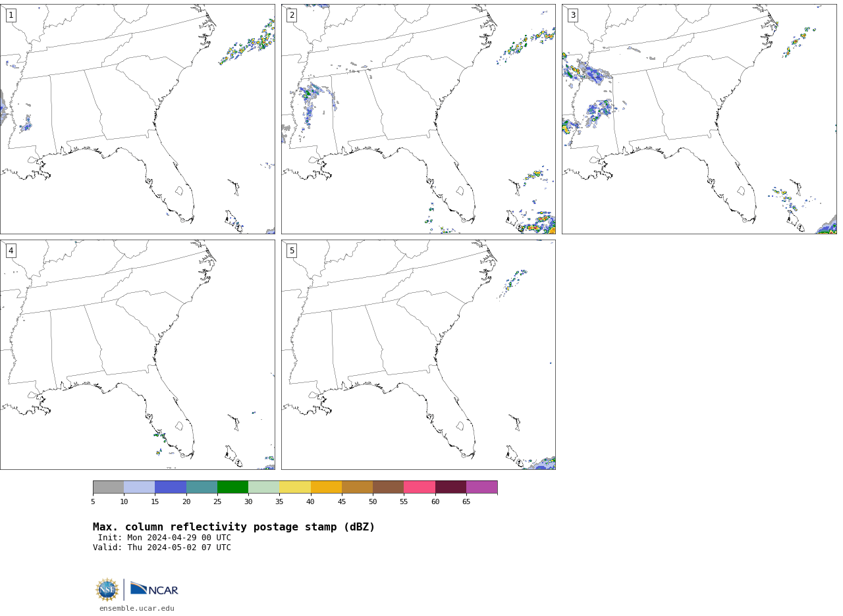
Task: Select the 'Max. column reflectivity postage stamp' title
Action: pyautogui.click(x=234, y=527)
